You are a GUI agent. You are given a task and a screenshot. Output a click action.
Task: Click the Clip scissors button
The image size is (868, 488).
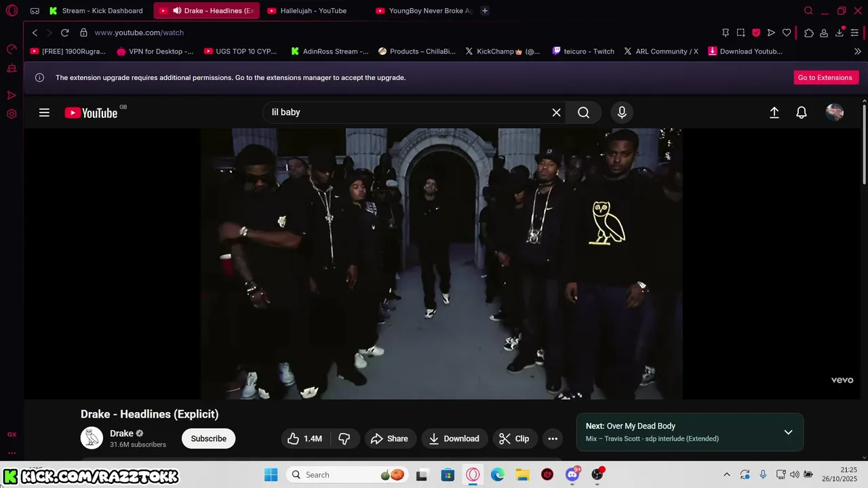pos(515,439)
